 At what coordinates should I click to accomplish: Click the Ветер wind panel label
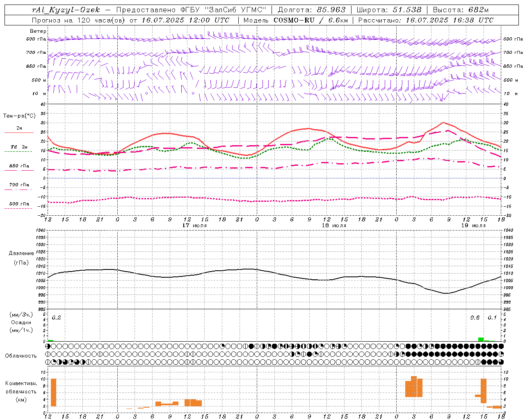38,31
